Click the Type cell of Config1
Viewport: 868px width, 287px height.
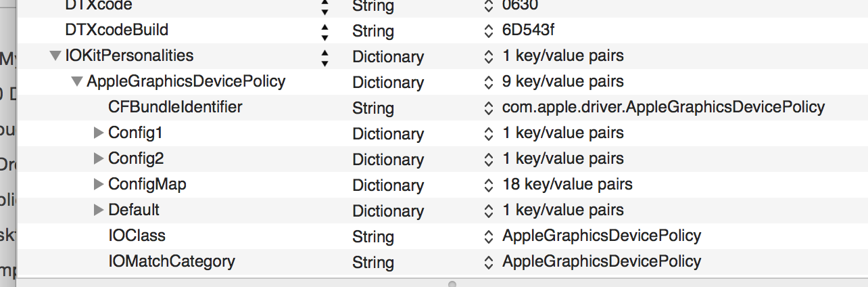[388, 134]
